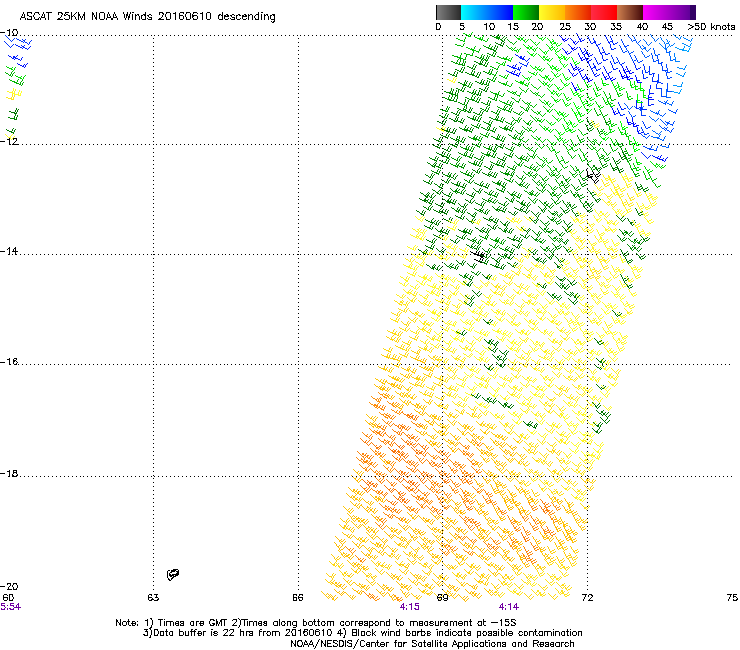Click the orange 25–30 knots color segment
Image resolution: width=740 pixels, height=650 pixels.
pos(578,12)
